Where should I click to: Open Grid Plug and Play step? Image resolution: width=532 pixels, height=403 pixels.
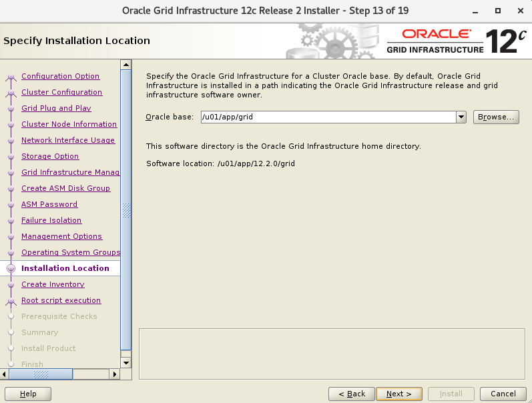pyautogui.click(x=56, y=108)
